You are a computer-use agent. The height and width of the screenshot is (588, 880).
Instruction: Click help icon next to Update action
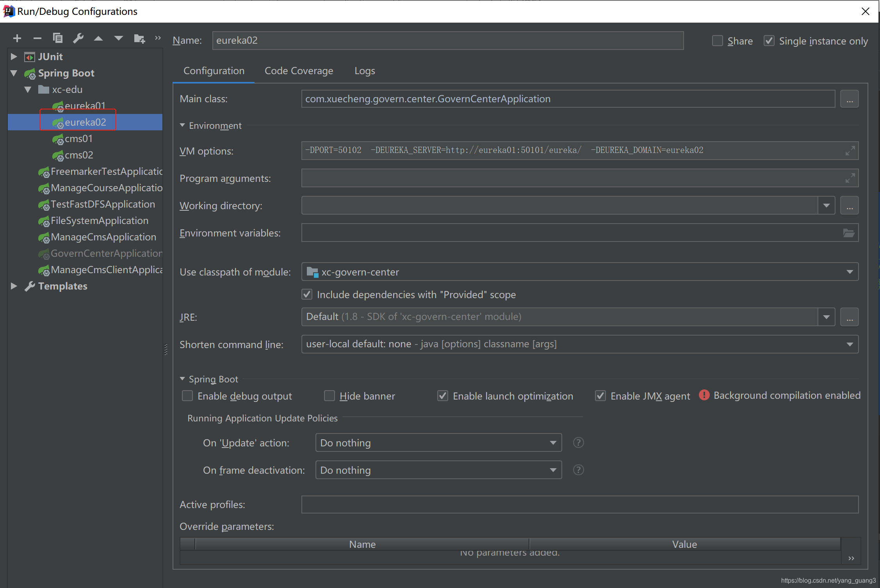(x=578, y=442)
